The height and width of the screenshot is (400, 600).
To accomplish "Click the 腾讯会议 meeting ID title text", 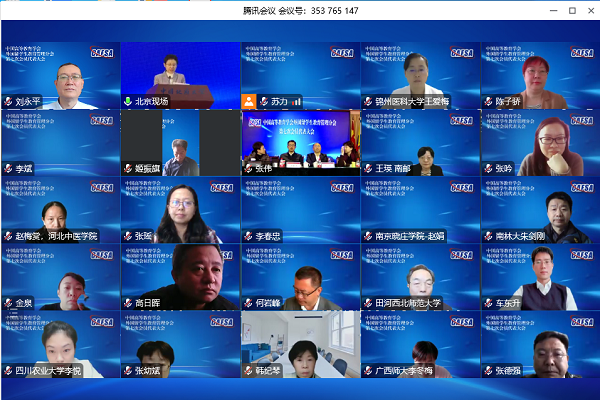I will 300,10.
